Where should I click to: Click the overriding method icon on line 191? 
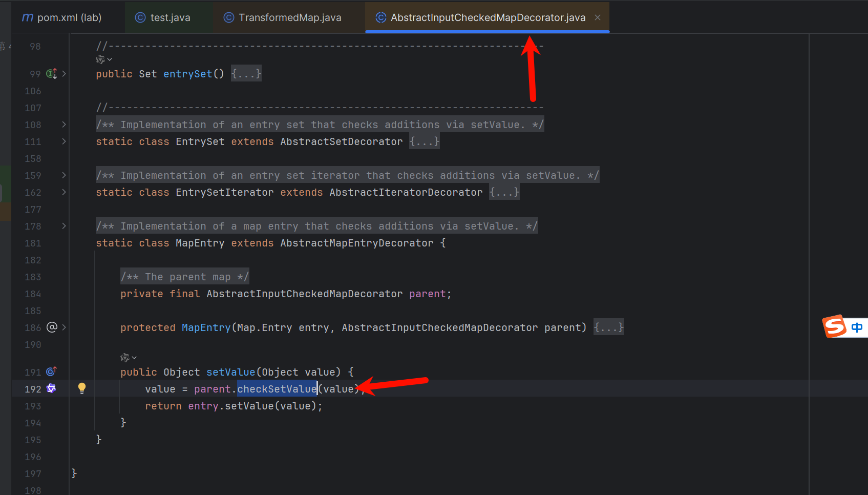[51, 372]
